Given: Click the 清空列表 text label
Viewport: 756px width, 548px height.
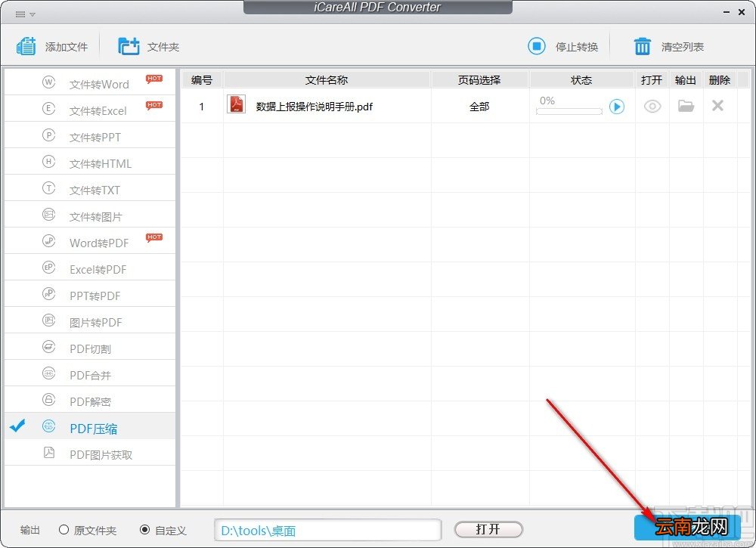Looking at the screenshot, I should pyautogui.click(x=682, y=47).
